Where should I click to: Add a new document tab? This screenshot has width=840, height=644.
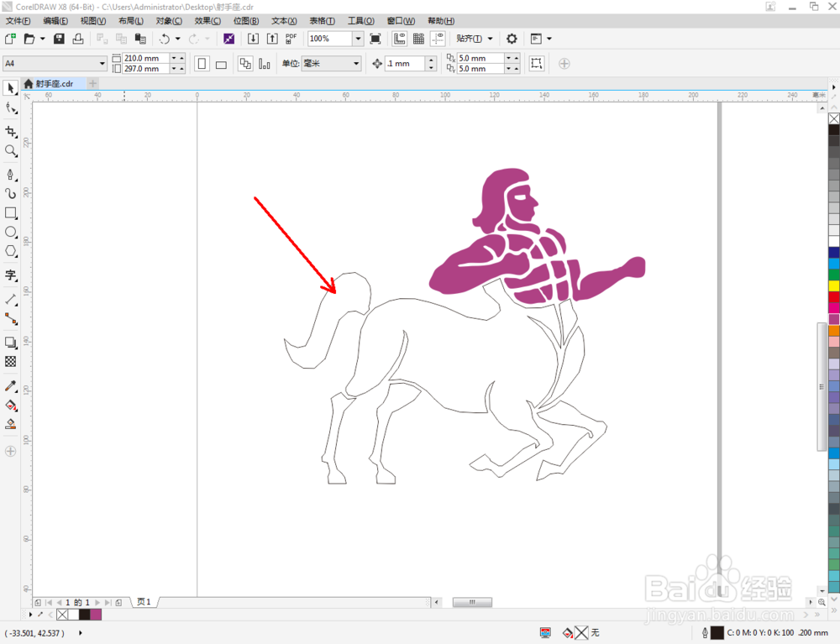point(92,83)
